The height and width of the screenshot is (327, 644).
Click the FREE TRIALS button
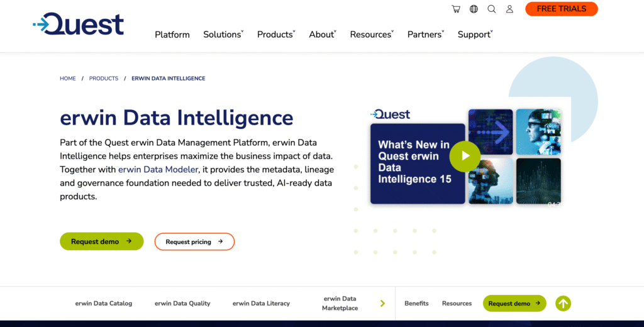(x=562, y=9)
